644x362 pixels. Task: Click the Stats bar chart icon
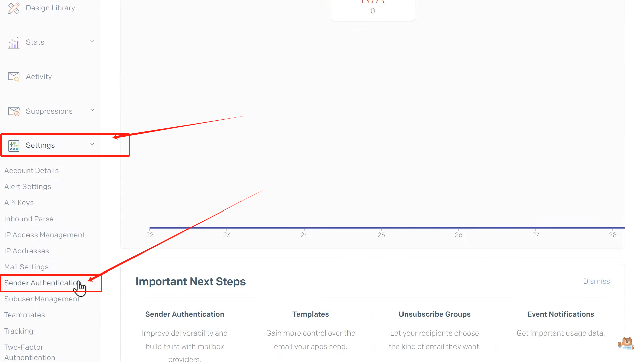click(14, 43)
